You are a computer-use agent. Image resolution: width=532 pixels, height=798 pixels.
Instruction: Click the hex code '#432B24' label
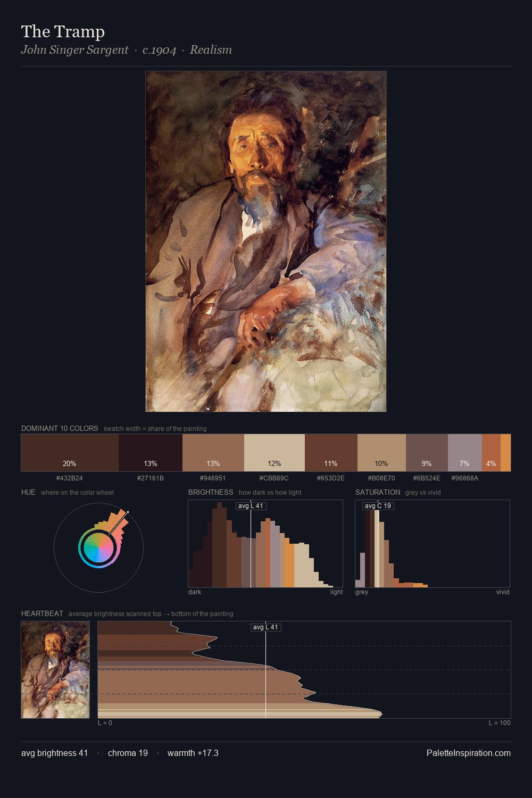[x=70, y=478]
